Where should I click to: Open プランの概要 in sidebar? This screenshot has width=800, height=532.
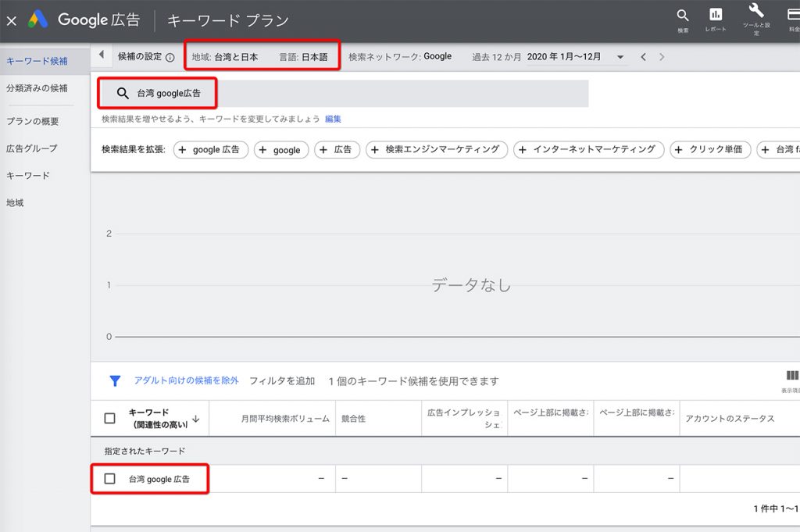click(x=33, y=121)
